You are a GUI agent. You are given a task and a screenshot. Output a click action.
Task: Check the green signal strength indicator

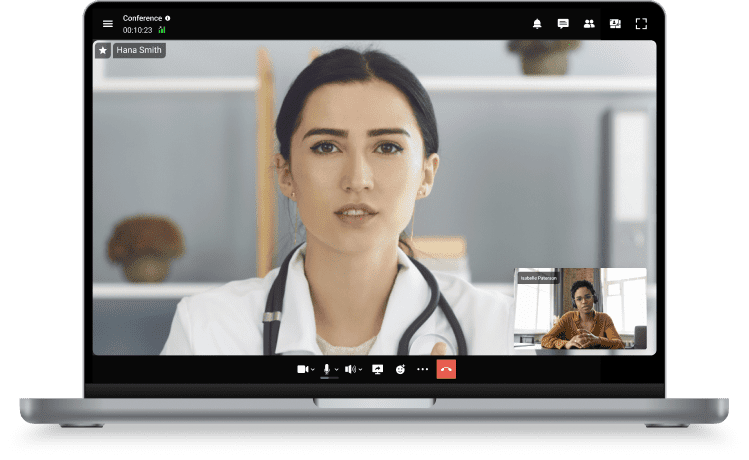click(x=162, y=30)
